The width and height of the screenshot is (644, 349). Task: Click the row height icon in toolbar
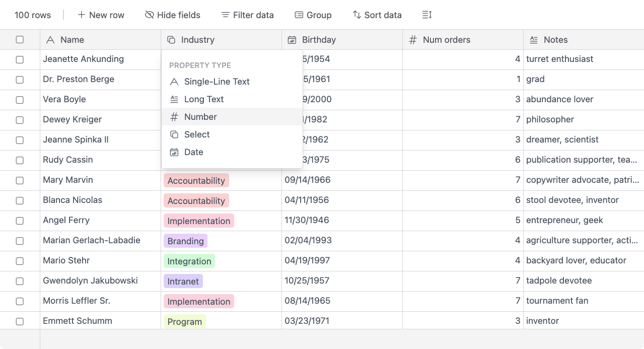click(x=427, y=15)
